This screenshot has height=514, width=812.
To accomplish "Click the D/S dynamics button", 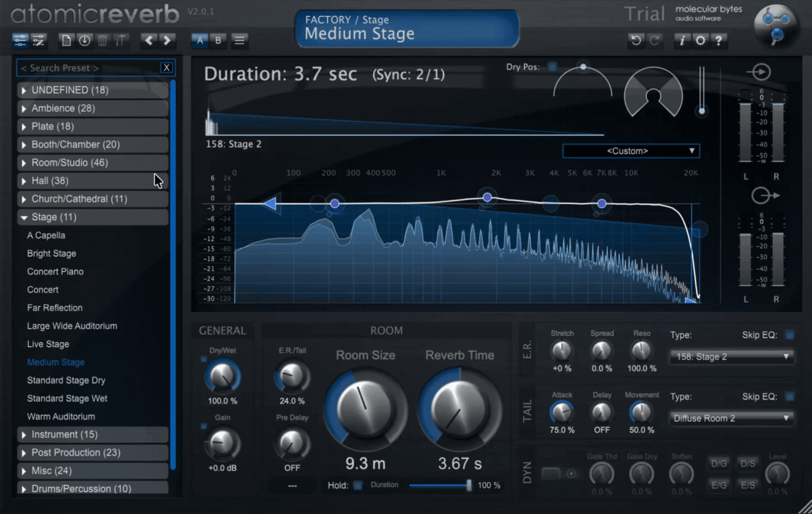I will 748,464.
